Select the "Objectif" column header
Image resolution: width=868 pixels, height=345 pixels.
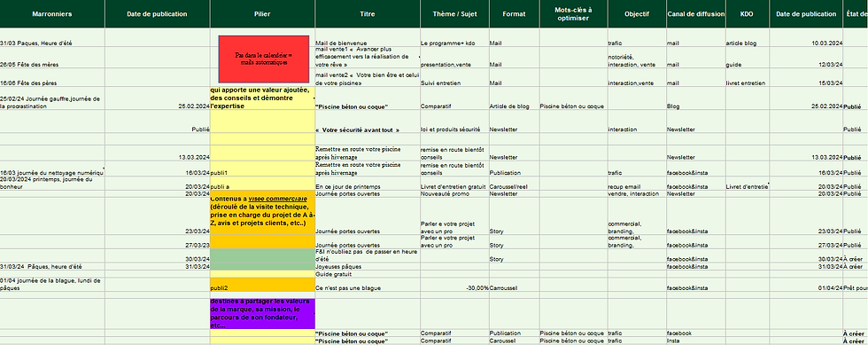click(x=637, y=14)
